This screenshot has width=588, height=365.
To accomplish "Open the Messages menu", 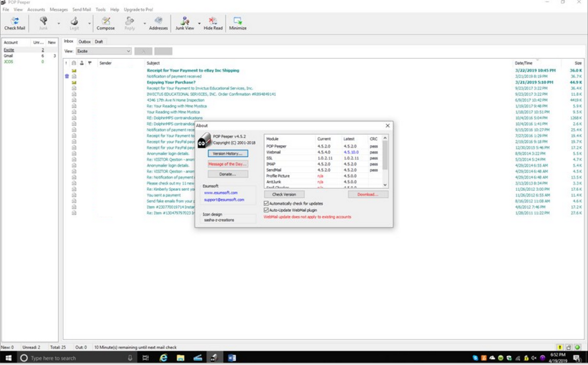I will coord(59,10).
